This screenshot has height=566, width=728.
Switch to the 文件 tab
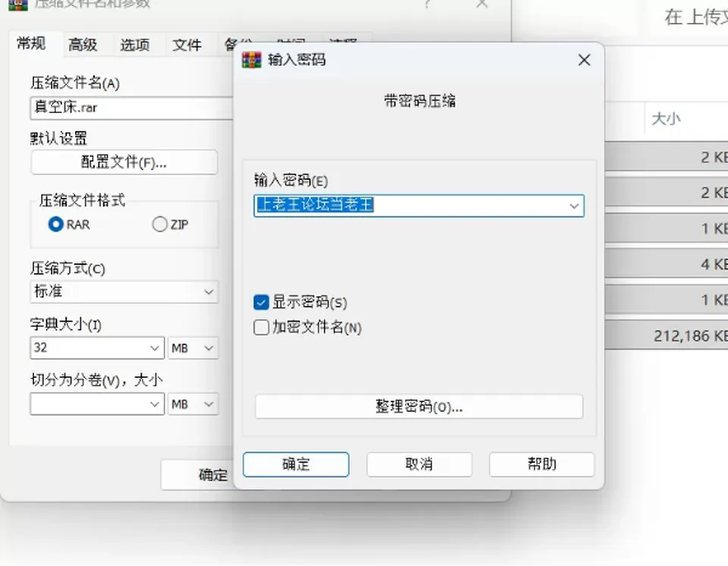187,45
